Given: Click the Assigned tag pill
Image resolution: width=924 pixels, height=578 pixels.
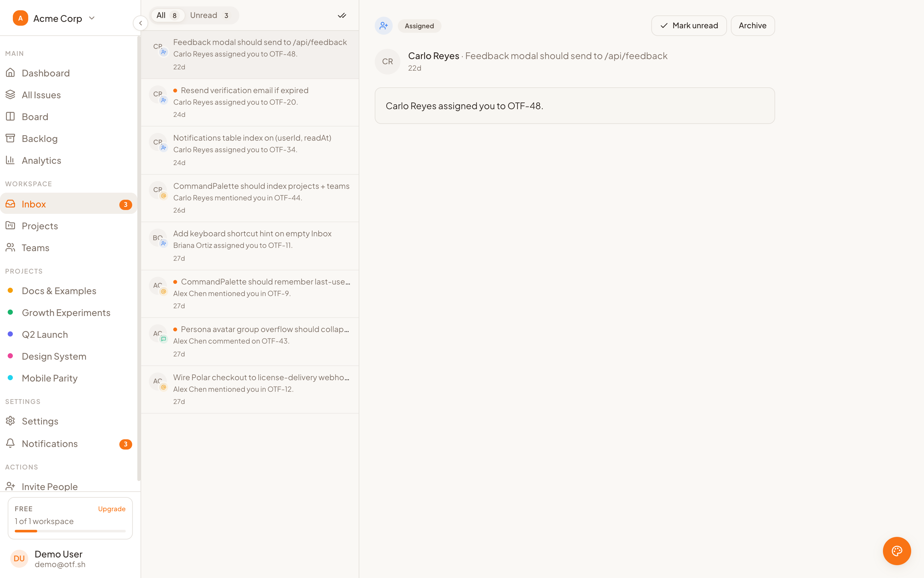Looking at the screenshot, I should [419, 26].
